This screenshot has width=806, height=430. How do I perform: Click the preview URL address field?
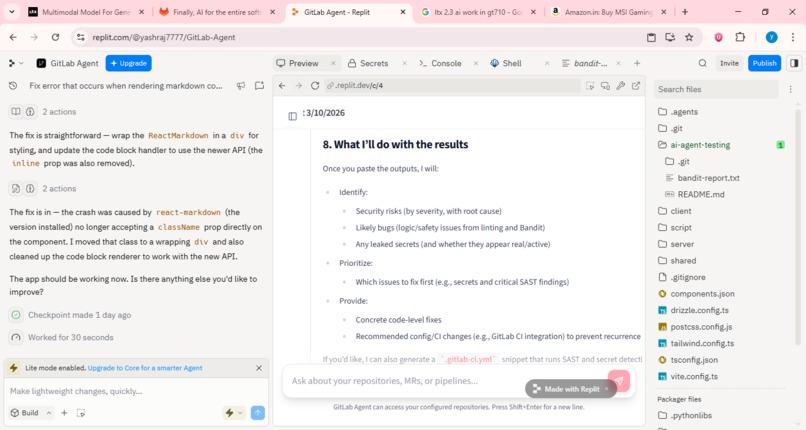452,86
